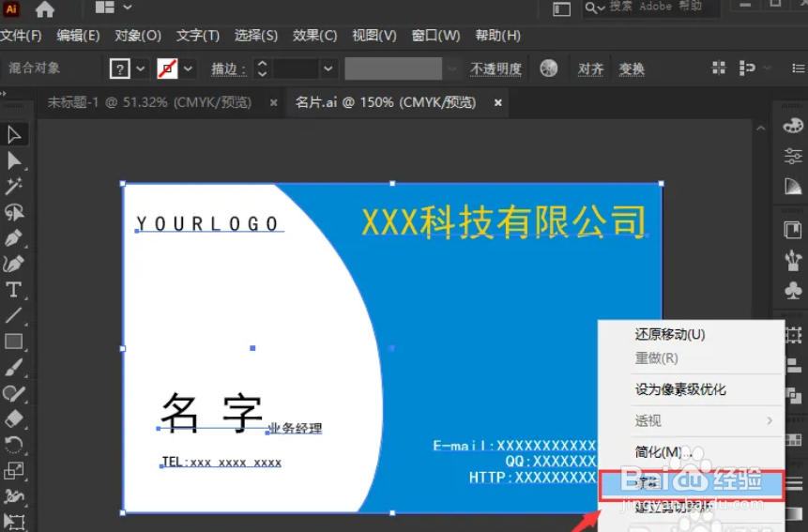Viewport: 808px width, 532px height.
Task: Click the Illustrator Ai logo
Action: pyautogui.click(x=11, y=8)
